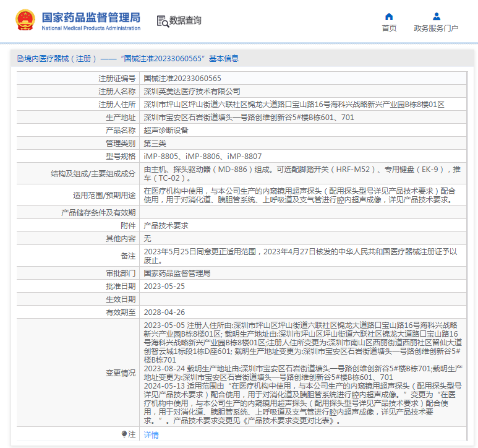Click the 政务服务门户 person icon

point(436,16)
